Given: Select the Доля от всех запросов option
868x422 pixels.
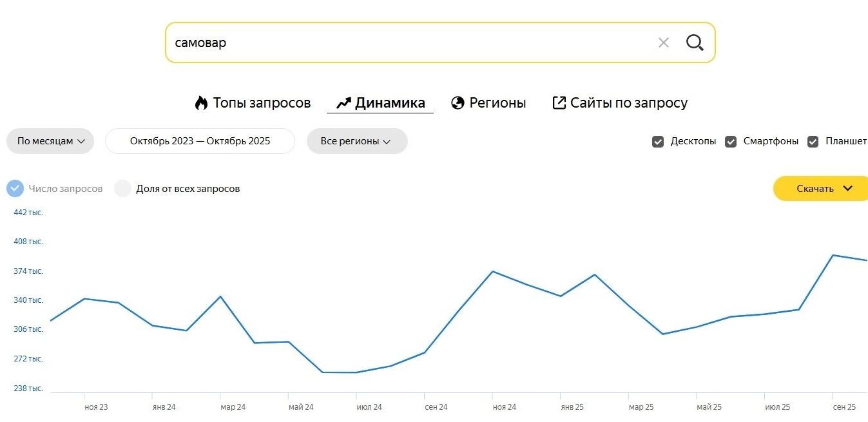Looking at the screenshot, I should [122, 189].
